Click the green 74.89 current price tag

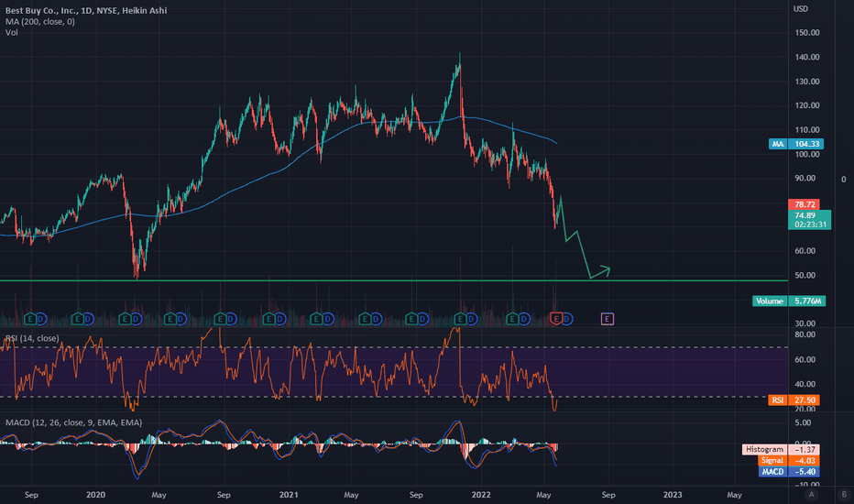click(x=810, y=220)
